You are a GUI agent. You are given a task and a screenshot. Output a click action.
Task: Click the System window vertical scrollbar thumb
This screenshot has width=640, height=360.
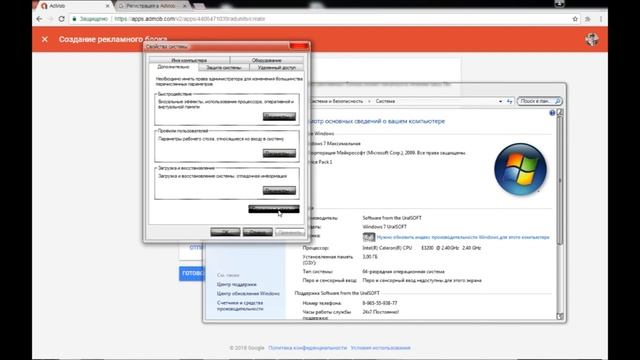tap(560, 180)
